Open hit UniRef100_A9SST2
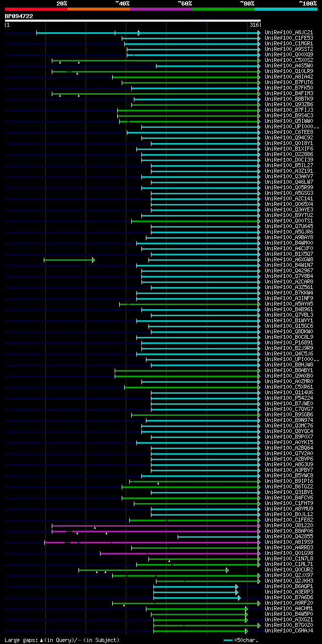 [x=289, y=49]
